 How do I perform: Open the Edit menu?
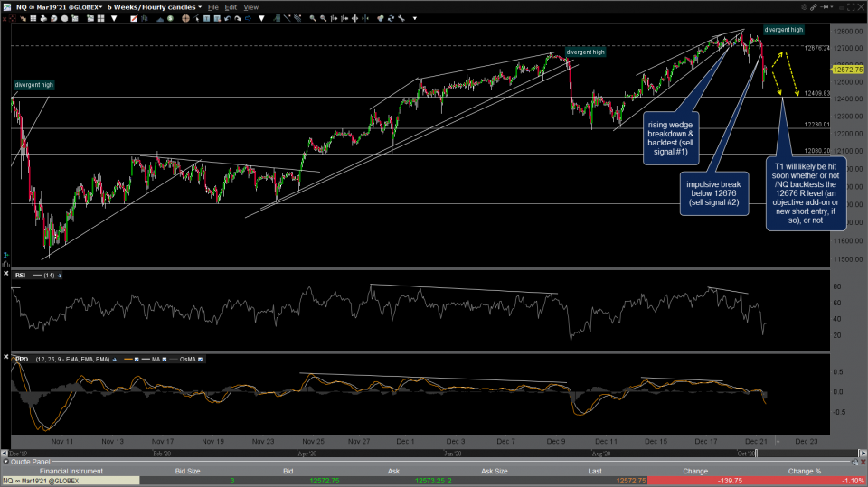pos(231,7)
